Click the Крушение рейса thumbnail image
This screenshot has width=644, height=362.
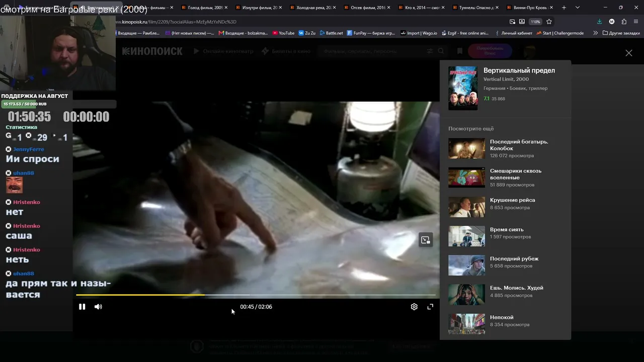[x=466, y=207]
